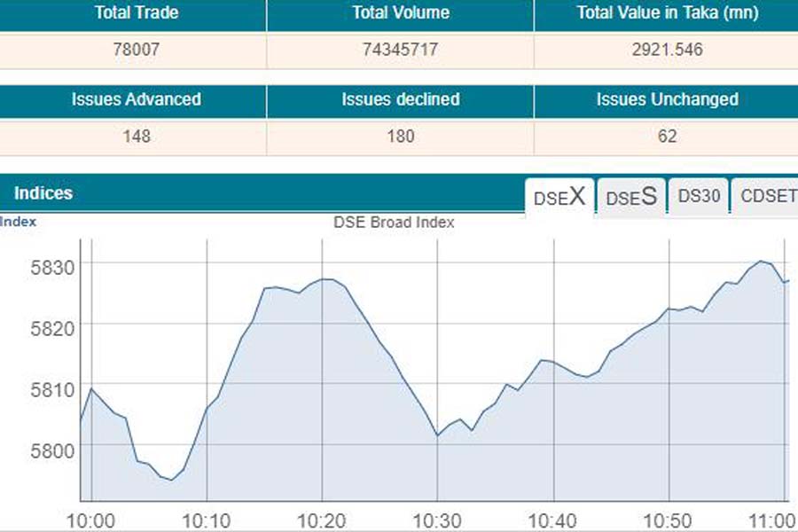
Task: Open the DSES index tab
Action: click(x=631, y=197)
